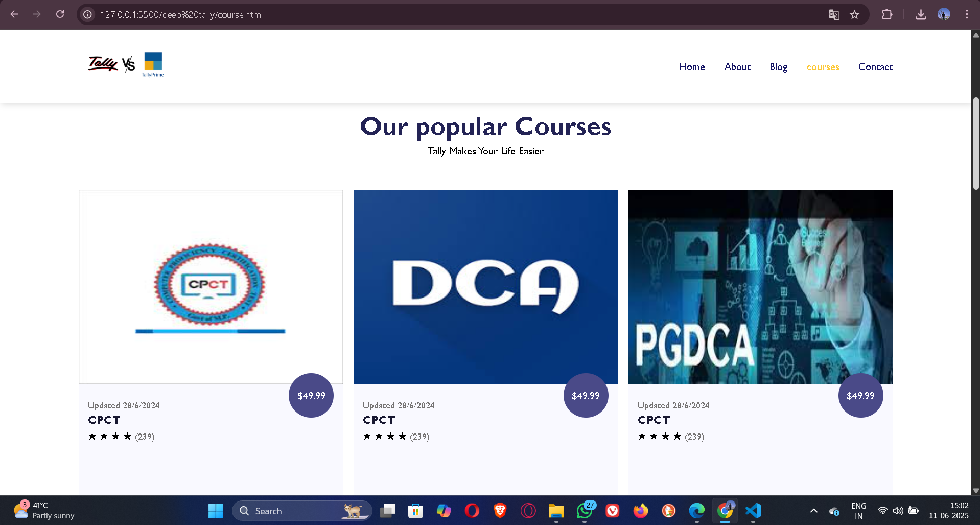Open the Start menu
Viewport: 980px width, 525px height.
tap(215, 511)
